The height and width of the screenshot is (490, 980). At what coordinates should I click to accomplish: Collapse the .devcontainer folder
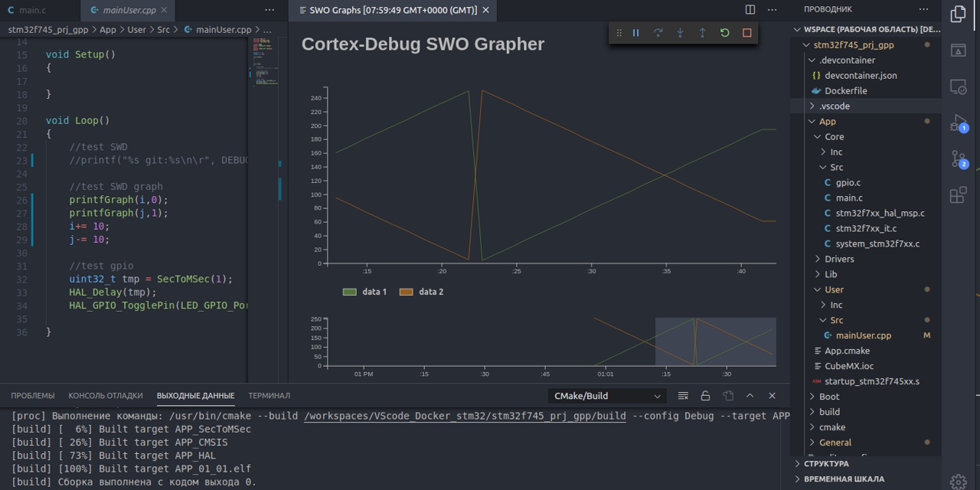tap(866, 60)
